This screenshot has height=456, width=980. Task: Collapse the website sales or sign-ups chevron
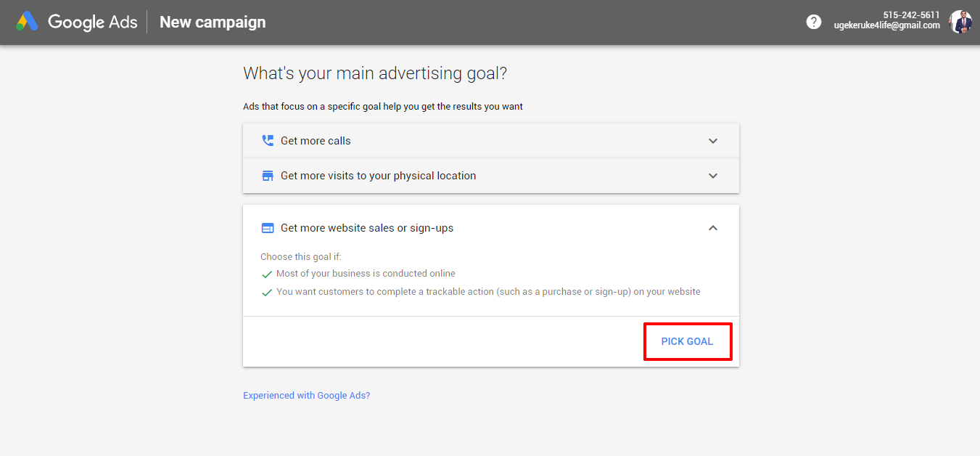713,228
